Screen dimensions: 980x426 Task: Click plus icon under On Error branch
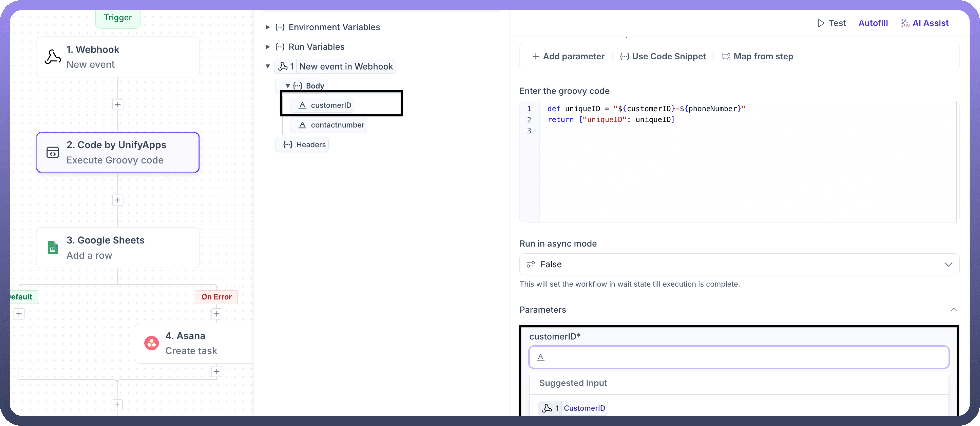[x=216, y=314]
